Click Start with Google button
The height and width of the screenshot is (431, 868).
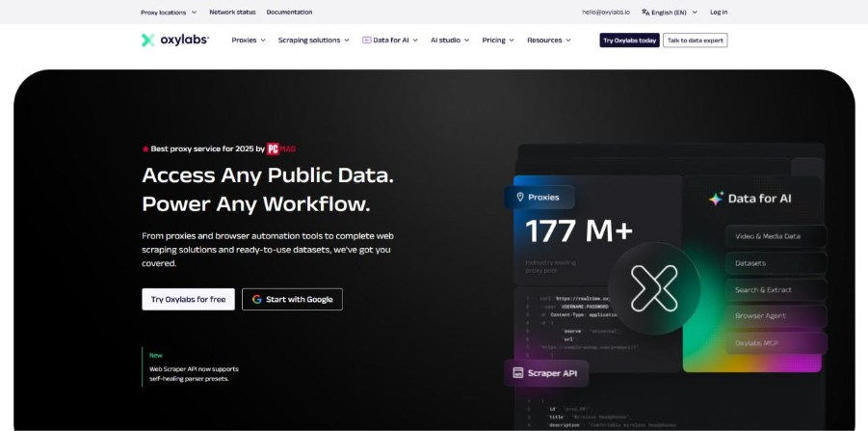pyautogui.click(x=292, y=299)
